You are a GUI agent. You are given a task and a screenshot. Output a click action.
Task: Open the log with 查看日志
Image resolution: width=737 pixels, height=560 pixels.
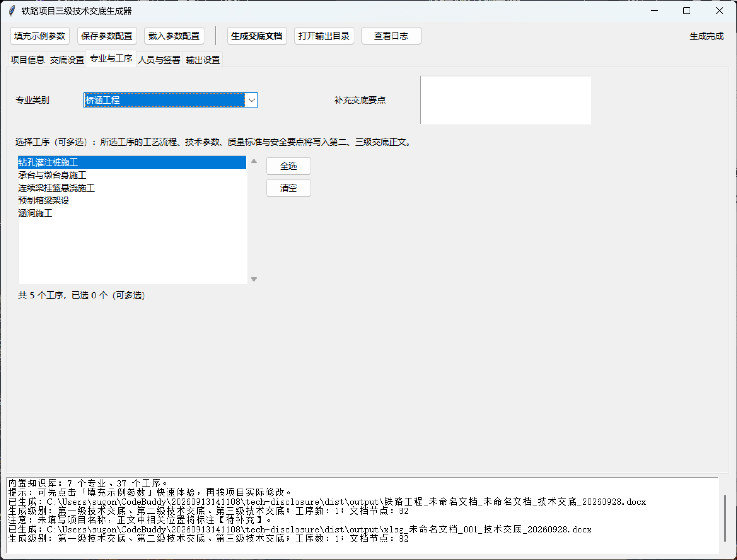[391, 36]
